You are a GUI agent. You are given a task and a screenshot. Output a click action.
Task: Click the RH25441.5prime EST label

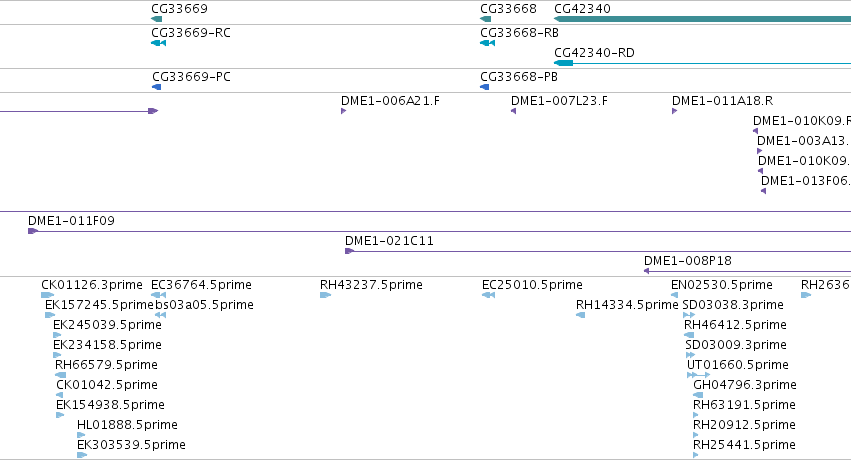[744, 445]
